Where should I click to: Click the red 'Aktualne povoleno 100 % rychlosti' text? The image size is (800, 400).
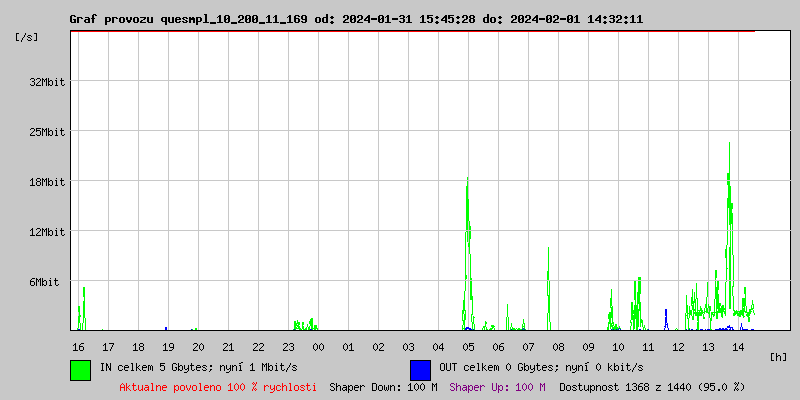click(217, 387)
